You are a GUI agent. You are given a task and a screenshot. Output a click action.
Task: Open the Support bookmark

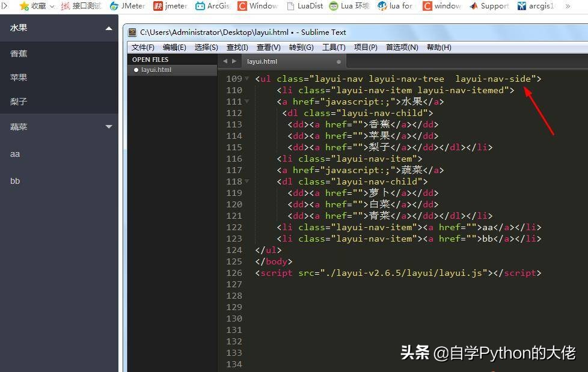(x=489, y=5)
